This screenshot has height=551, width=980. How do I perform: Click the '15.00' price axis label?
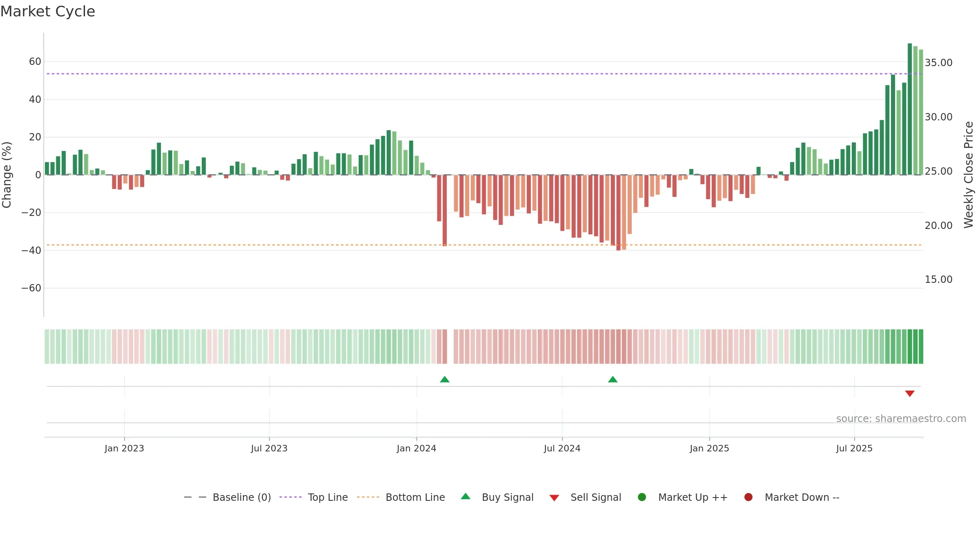pyautogui.click(x=938, y=280)
